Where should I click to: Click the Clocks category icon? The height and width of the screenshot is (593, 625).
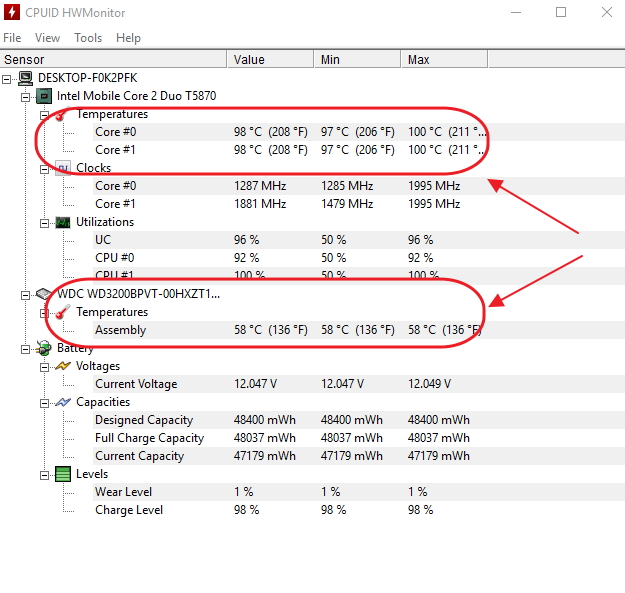click(x=63, y=168)
